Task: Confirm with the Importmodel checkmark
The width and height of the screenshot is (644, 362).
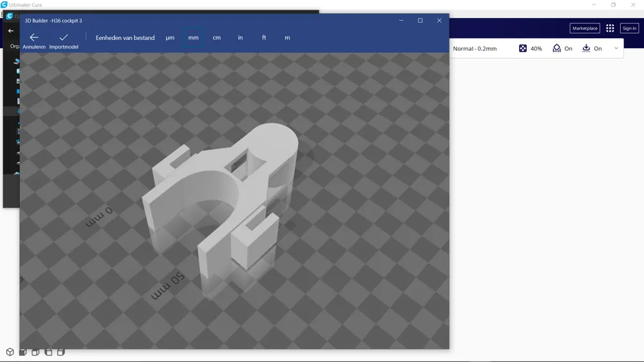Action: (64, 38)
